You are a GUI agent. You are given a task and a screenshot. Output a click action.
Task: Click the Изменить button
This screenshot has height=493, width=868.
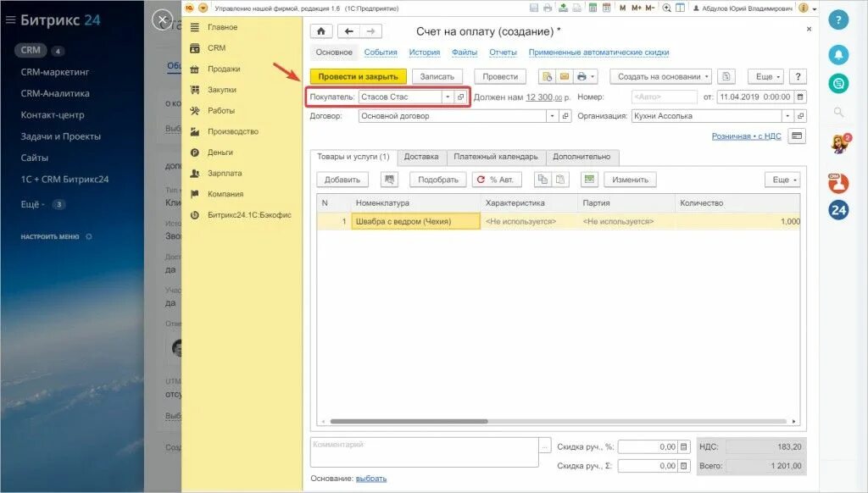[x=630, y=180]
